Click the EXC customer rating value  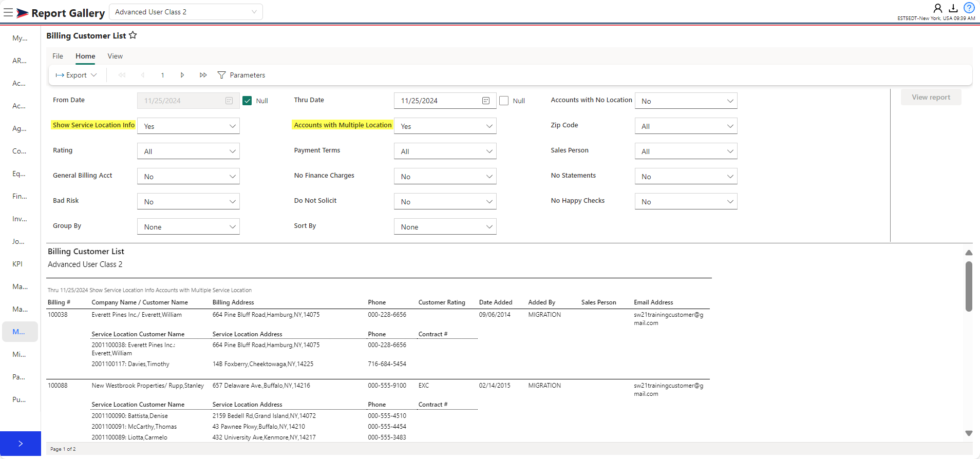tap(424, 386)
